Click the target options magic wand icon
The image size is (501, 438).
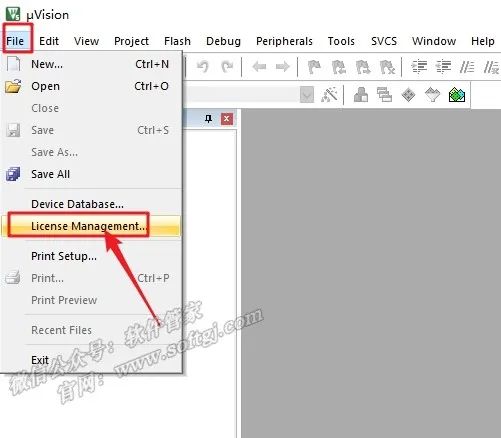click(x=329, y=95)
